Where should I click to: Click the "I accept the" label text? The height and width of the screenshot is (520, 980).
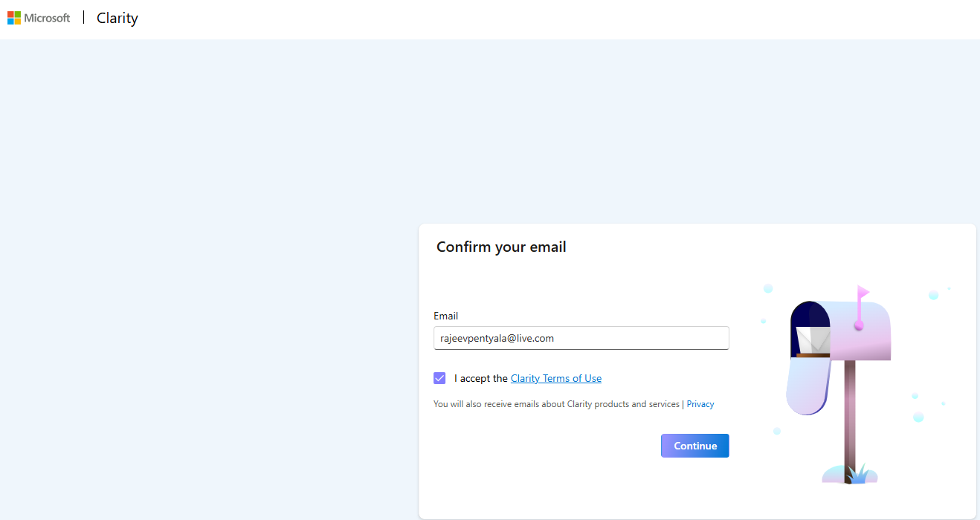481,379
